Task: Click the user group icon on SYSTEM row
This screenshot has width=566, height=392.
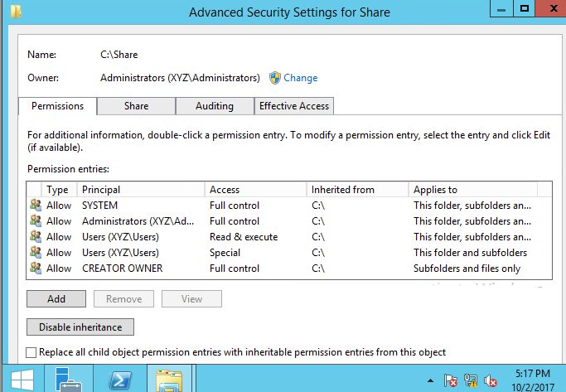Action: click(36, 205)
